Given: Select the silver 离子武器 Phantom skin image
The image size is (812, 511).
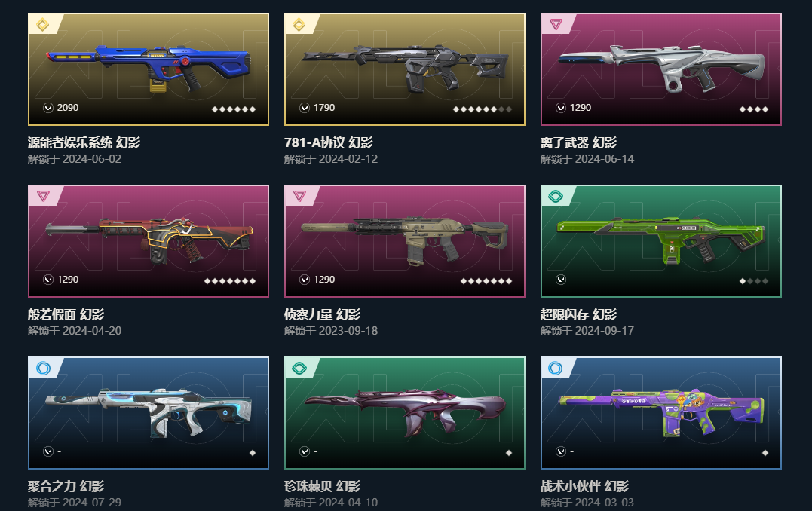Looking at the screenshot, I should click(x=660, y=67).
